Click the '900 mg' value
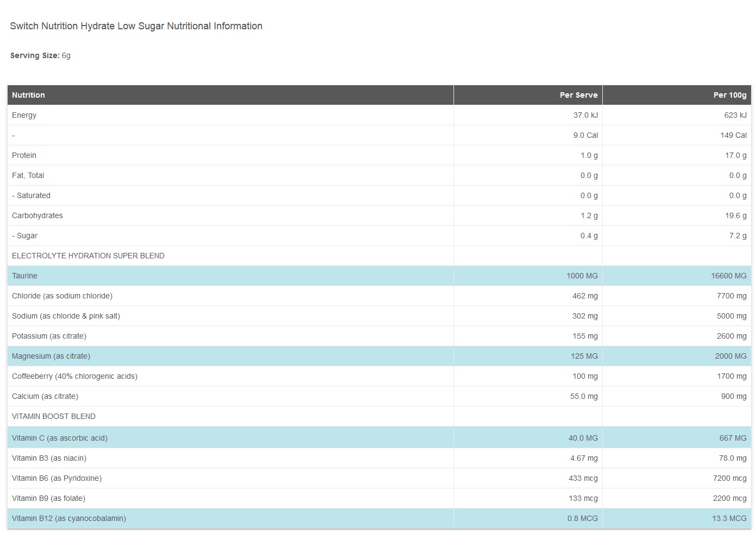 (x=734, y=396)
